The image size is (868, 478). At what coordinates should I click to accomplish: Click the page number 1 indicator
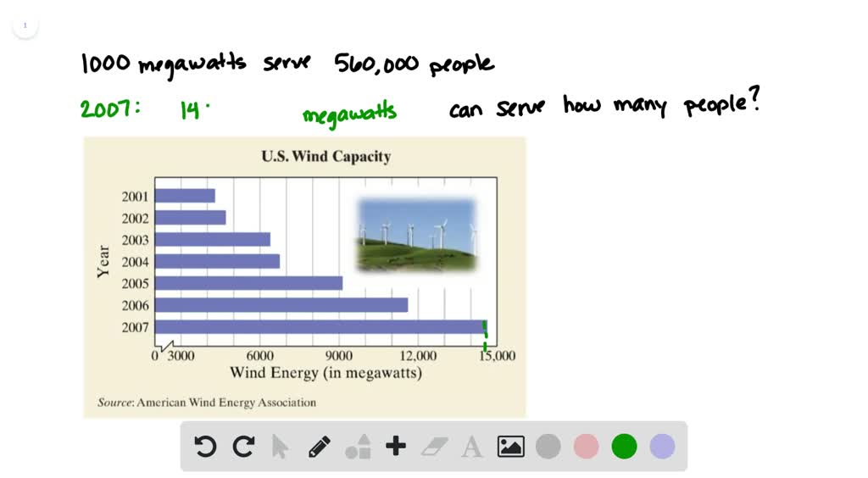click(25, 25)
